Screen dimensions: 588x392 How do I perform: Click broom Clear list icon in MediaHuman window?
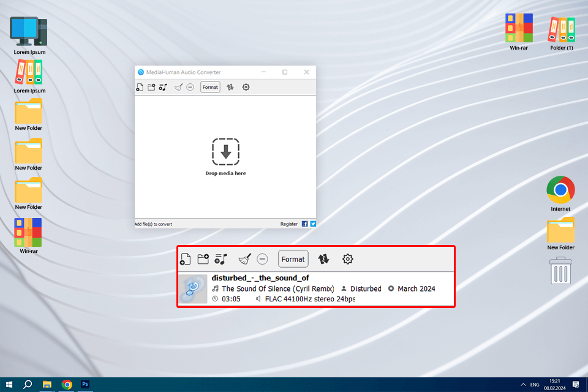[178, 87]
